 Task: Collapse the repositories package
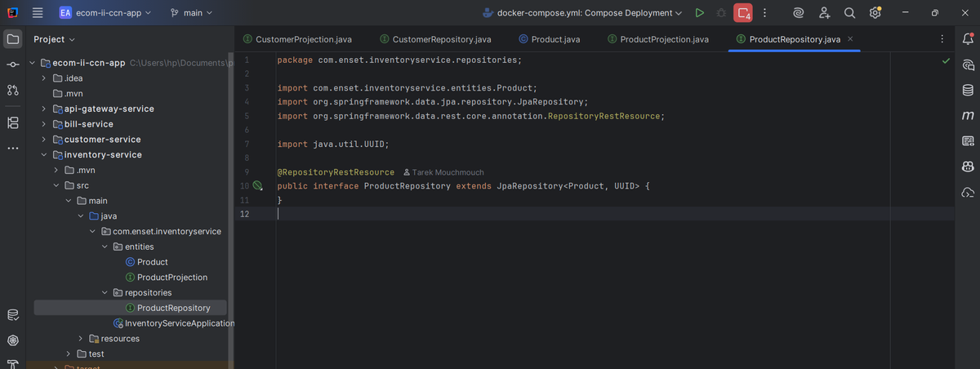point(104,292)
